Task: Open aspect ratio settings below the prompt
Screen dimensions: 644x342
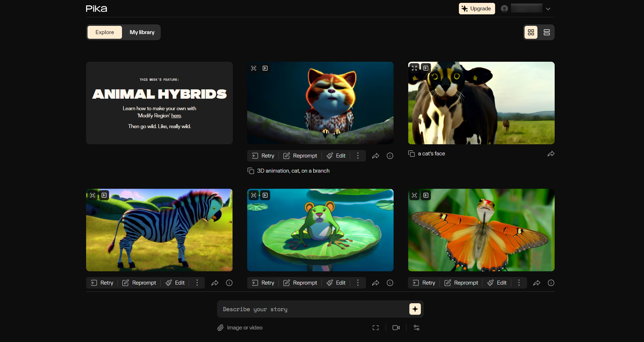Action: click(x=376, y=328)
